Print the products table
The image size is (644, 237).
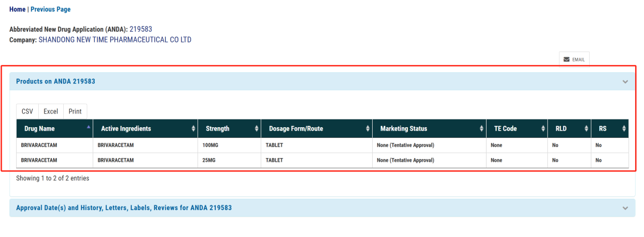[x=75, y=112]
